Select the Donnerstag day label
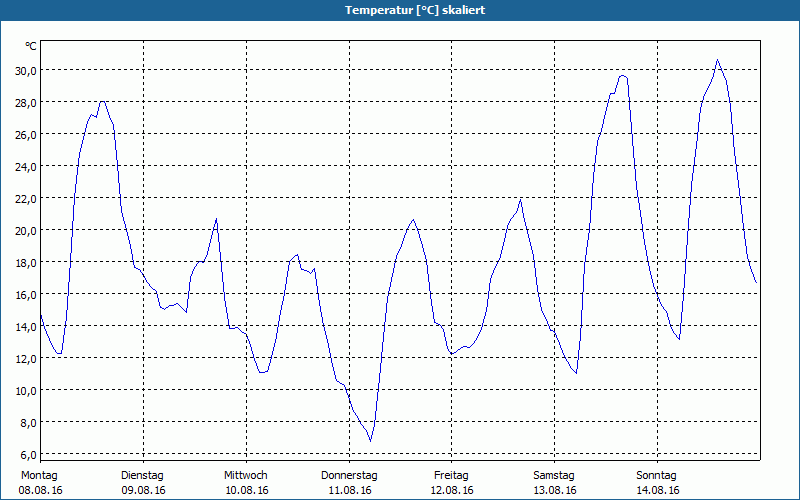The width and height of the screenshot is (800, 500). (x=349, y=476)
